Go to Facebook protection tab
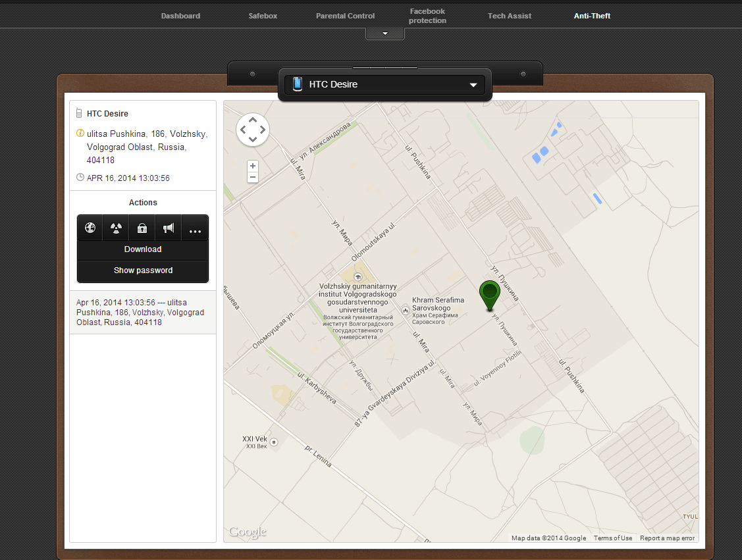Screen dimensions: 742x560 point(427,16)
